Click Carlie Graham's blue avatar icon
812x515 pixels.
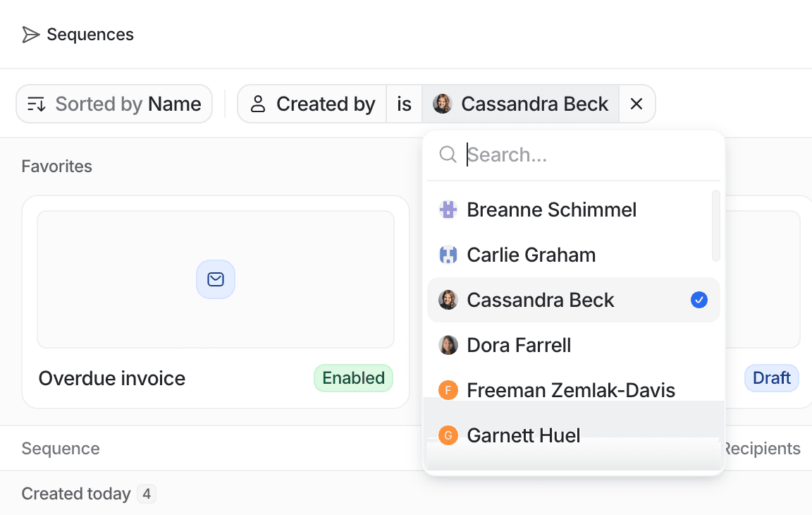pyautogui.click(x=448, y=255)
